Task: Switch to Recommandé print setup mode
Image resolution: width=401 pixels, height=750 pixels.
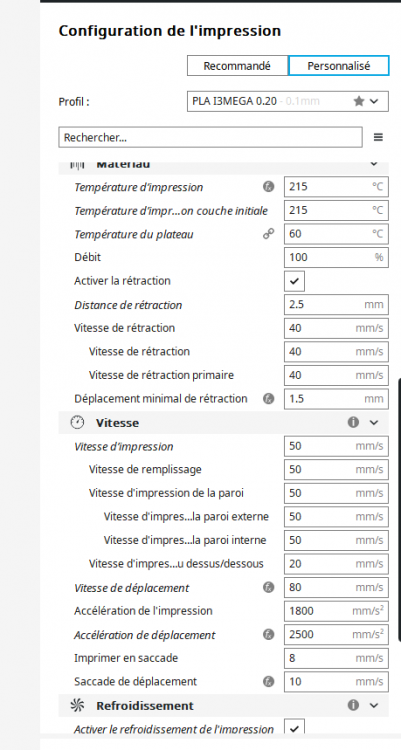Action: 237,66
